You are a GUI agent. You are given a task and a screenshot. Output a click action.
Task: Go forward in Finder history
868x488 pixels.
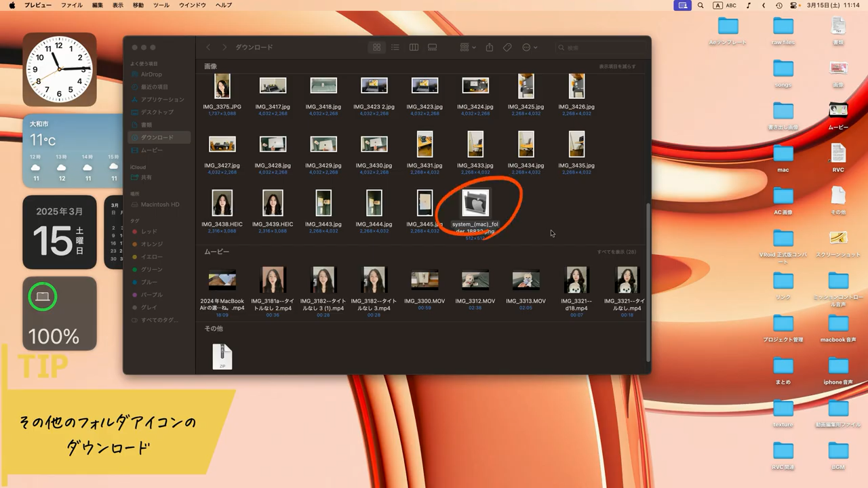[224, 47]
